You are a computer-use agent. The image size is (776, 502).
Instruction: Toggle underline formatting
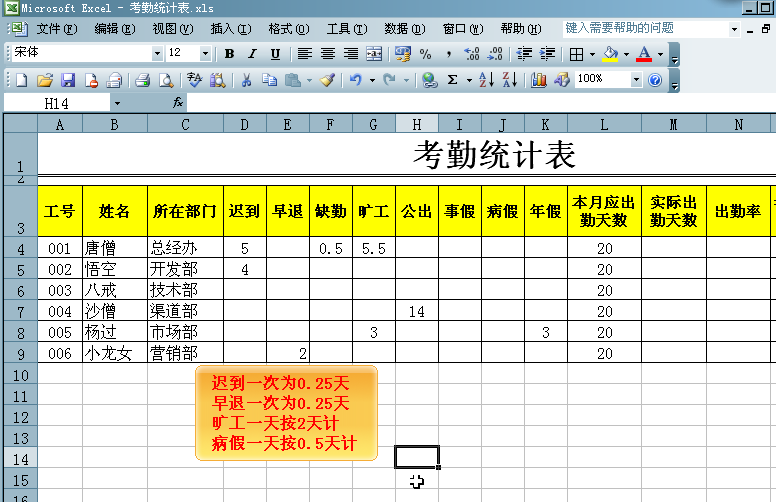(x=276, y=54)
